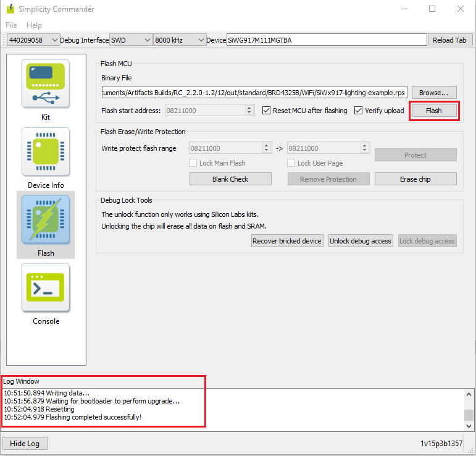Open the SWD debug interface dropdown

pos(130,40)
